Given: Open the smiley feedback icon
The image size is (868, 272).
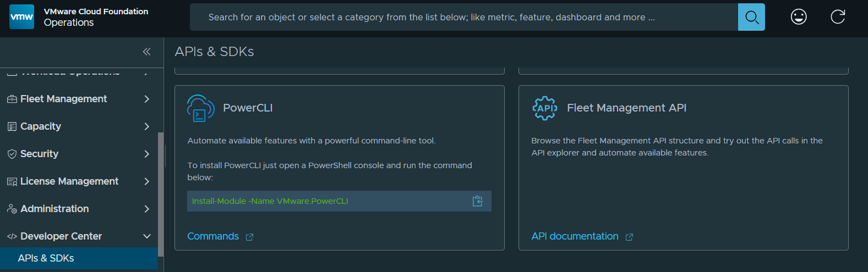Looking at the screenshot, I should [799, 17].
